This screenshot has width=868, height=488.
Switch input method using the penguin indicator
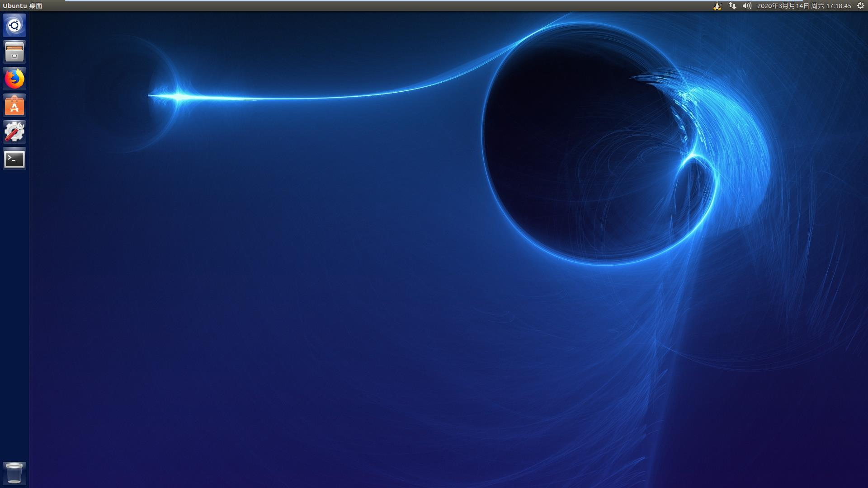click(717, 6)
